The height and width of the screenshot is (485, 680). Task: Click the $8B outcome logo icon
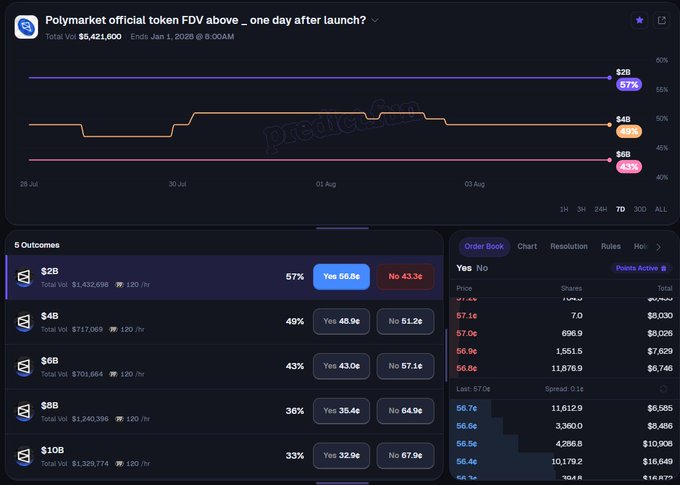point(24,411)
